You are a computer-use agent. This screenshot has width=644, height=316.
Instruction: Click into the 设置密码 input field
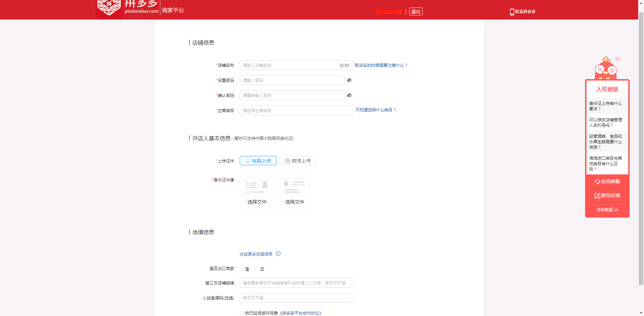(292, 80)
